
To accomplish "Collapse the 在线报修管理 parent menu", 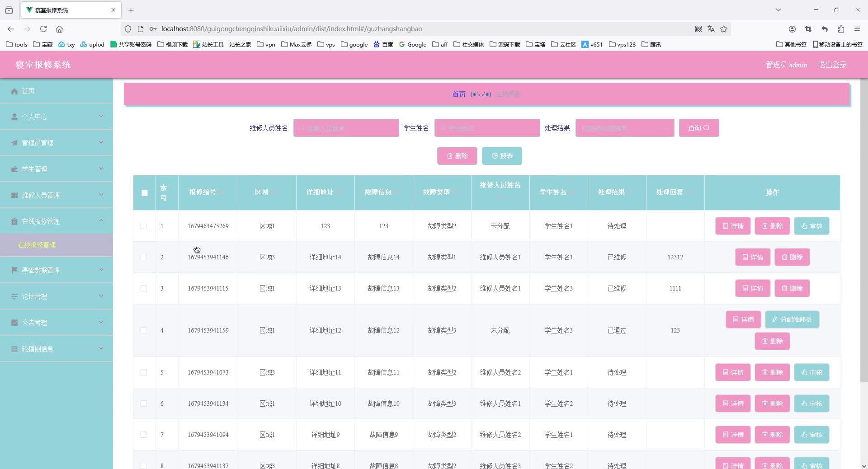I will [x=57, y=221].
